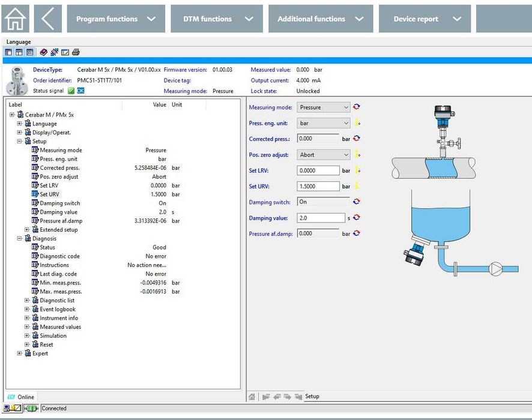Refresh the Corrected press. value
532x420 pixels.
pyautogui.click(x=356, y=139)
